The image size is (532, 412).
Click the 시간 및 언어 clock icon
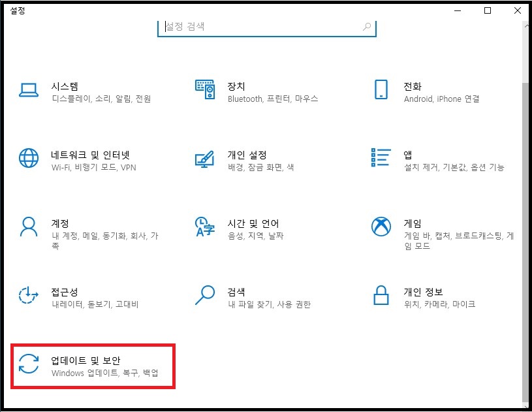[x=205, y=227]
